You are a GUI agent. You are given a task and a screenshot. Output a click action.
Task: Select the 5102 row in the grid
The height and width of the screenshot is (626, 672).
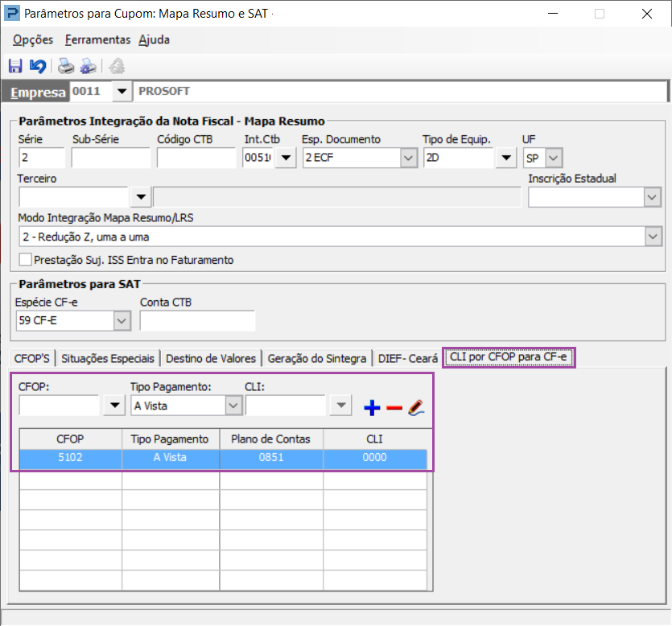click(223, 457)
